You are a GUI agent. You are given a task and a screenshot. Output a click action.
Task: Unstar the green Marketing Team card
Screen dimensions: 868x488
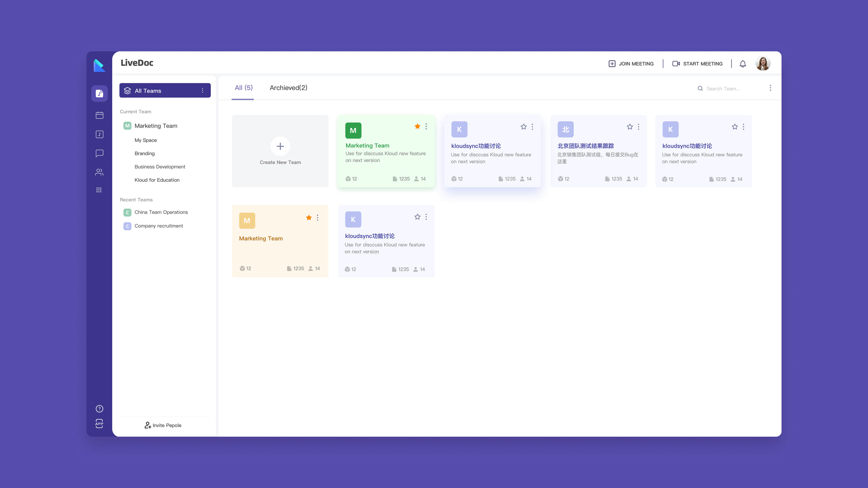[417, 126]
